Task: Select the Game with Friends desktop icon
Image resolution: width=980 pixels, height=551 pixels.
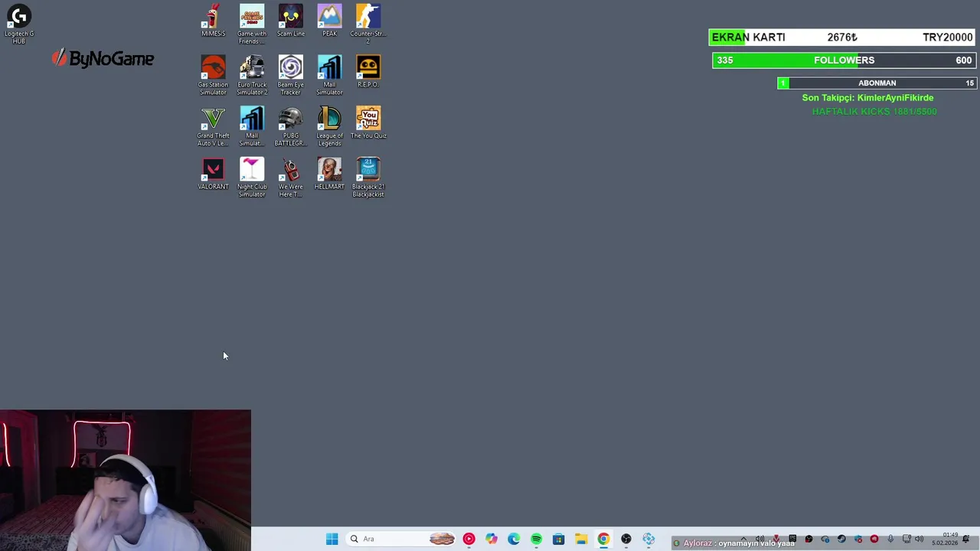Action: 252,24
